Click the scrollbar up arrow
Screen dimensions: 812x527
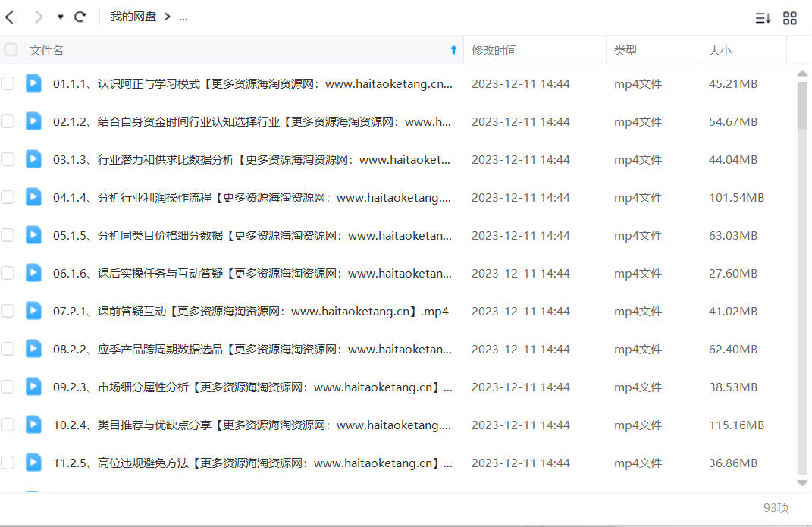pos(802,74)
